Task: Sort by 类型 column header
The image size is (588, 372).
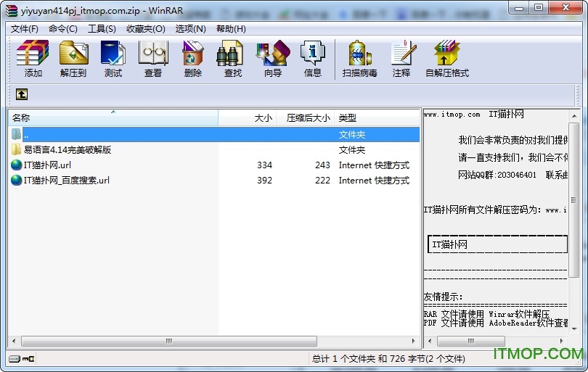Action: (x=377, y=118)
